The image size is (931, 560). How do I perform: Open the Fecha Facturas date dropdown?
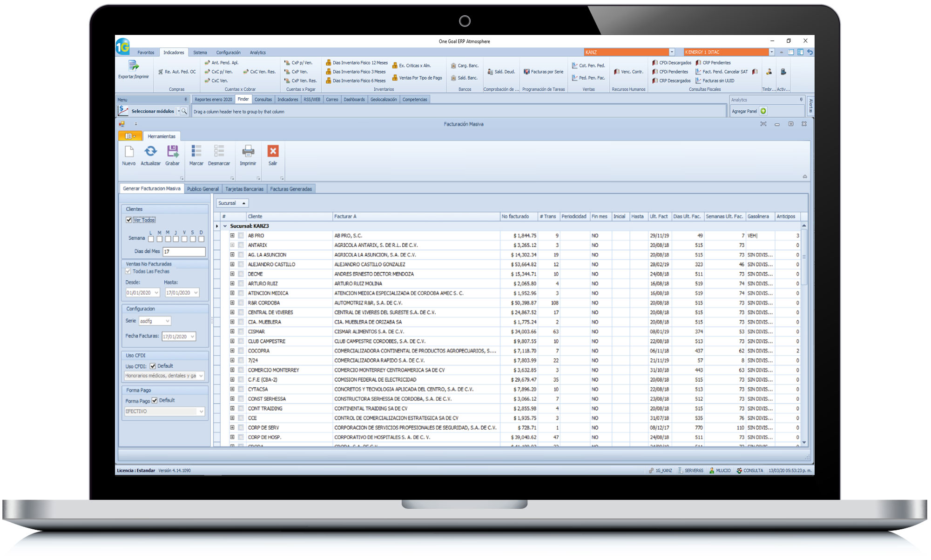click(x=192, y=337)
